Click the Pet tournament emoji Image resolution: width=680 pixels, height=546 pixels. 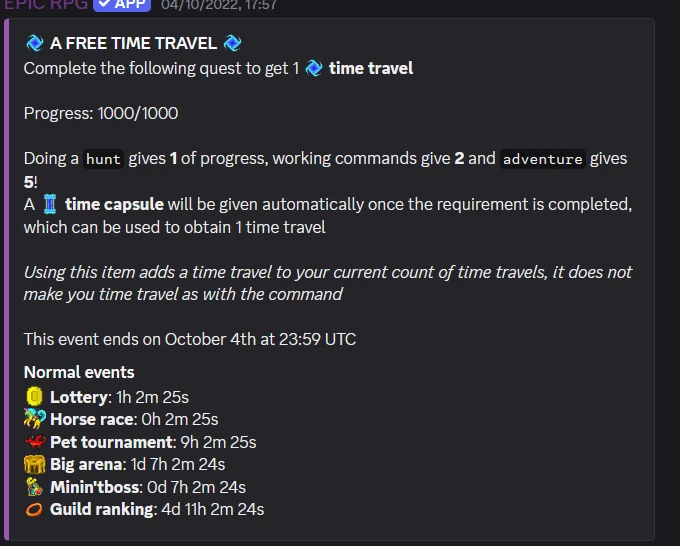(x=34, y=442)
